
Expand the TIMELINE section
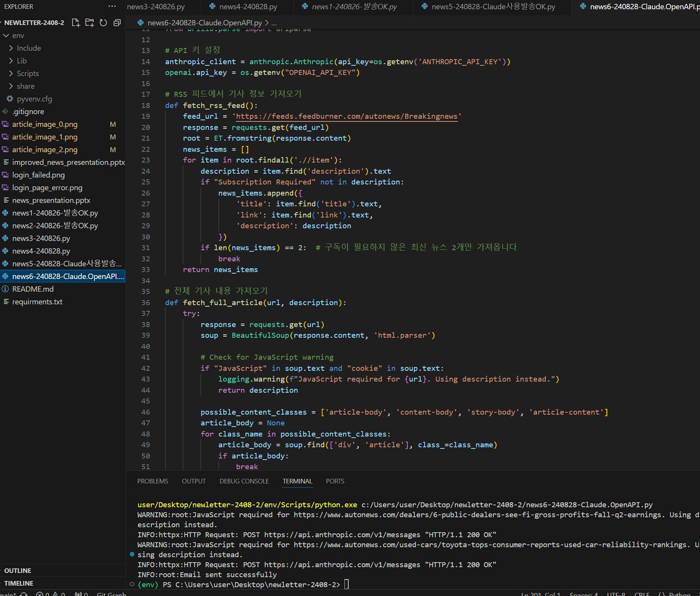tap(19, 583)
